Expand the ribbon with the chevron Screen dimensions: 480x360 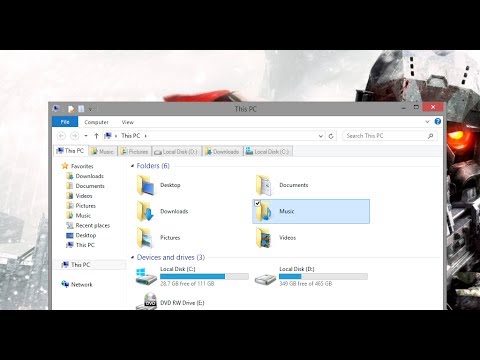[427, 122]
